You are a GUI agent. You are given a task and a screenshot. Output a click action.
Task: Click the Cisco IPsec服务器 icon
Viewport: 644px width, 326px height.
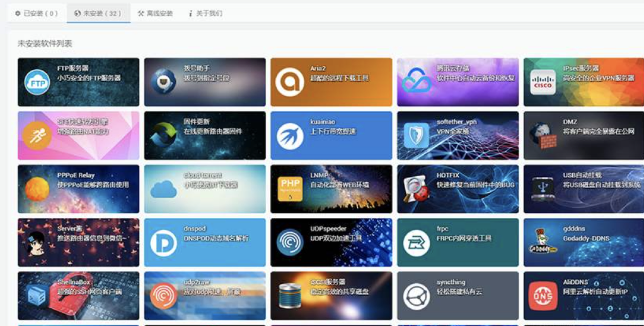tap(543, 82)
